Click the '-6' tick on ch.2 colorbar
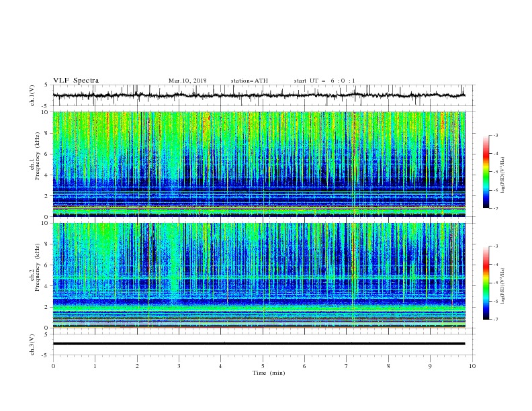Image resolution: width=532 pixels, height=411 pixels. 496,301
